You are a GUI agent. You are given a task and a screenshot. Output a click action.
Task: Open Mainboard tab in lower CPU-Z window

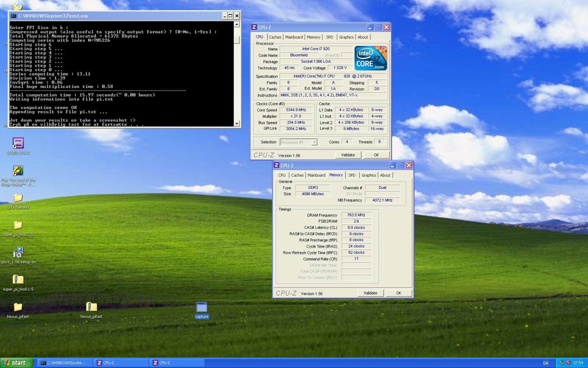click(316, 175)
